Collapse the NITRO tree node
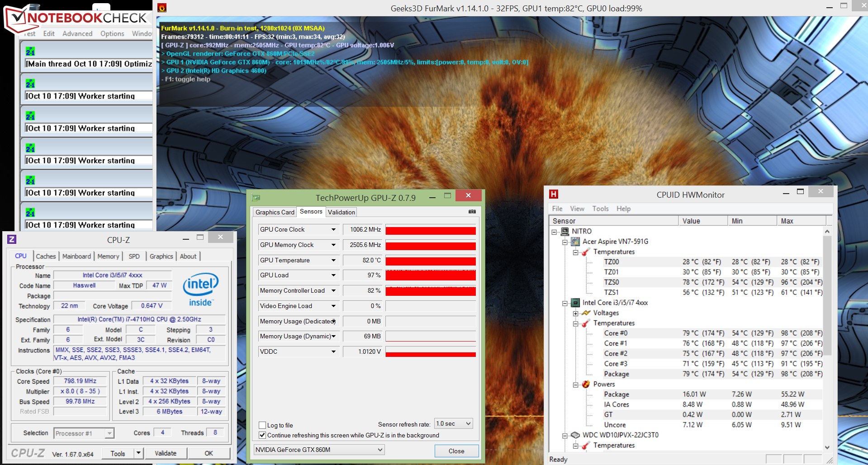This screenshot has height=465, width=868. [x=554, y=232]
